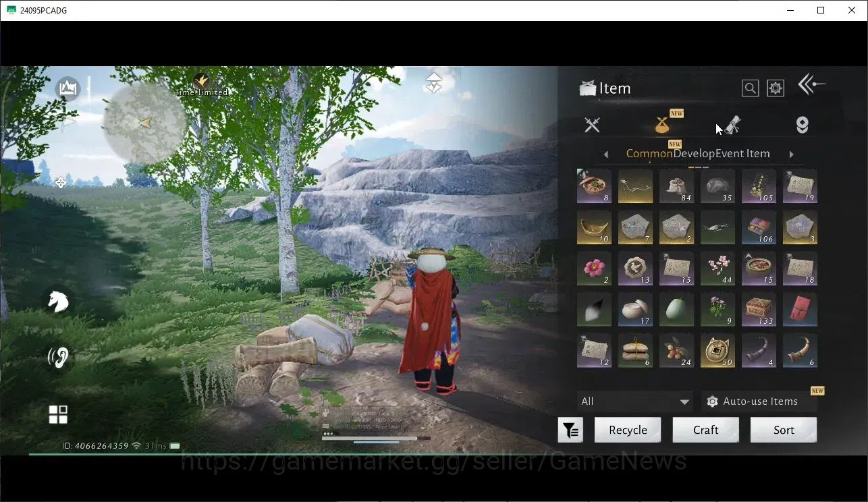
Task: Click the Craft button
Action: tap(705, 430)
